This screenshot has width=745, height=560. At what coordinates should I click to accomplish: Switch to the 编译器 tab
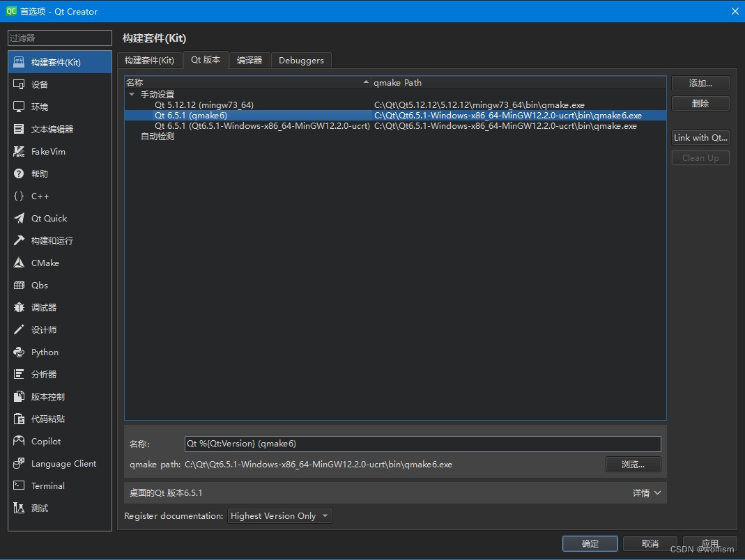click(x=249, y=61)
